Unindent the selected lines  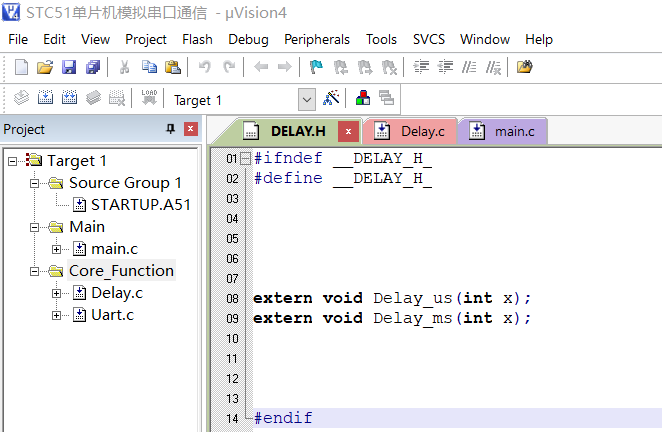click(x=445, y=67)
